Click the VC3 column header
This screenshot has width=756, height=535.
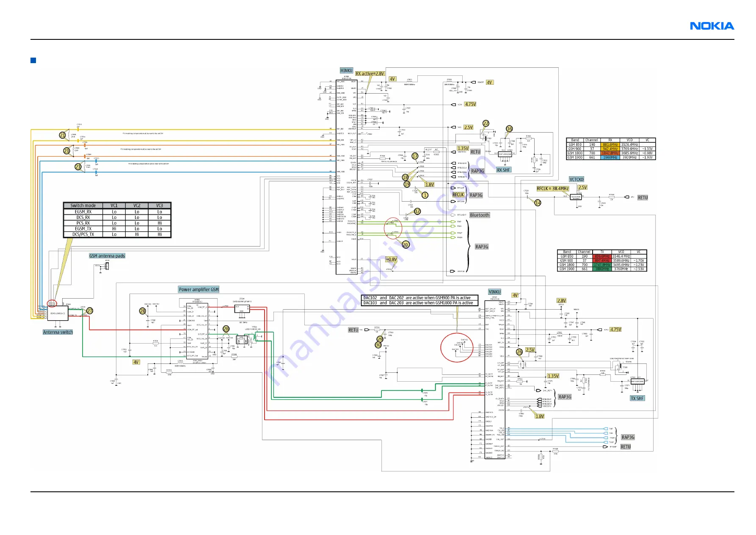[x=160, y=205]
